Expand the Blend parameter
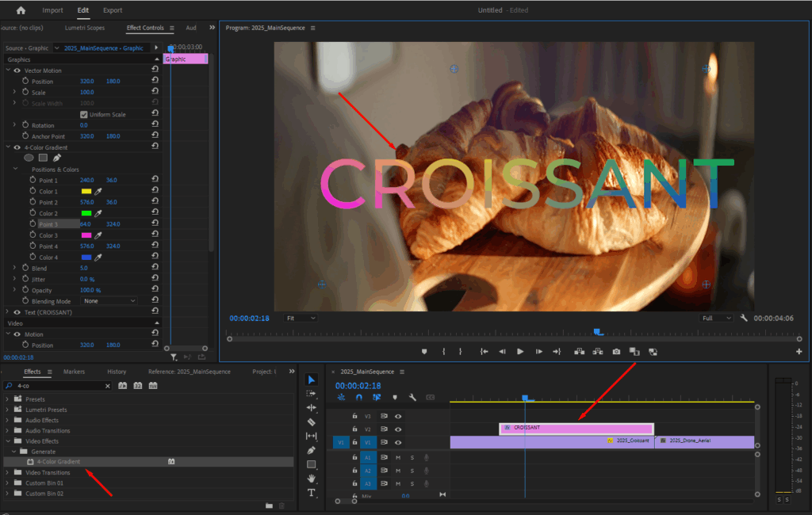Screen dimensions: 812x515 tap(14, 268)
